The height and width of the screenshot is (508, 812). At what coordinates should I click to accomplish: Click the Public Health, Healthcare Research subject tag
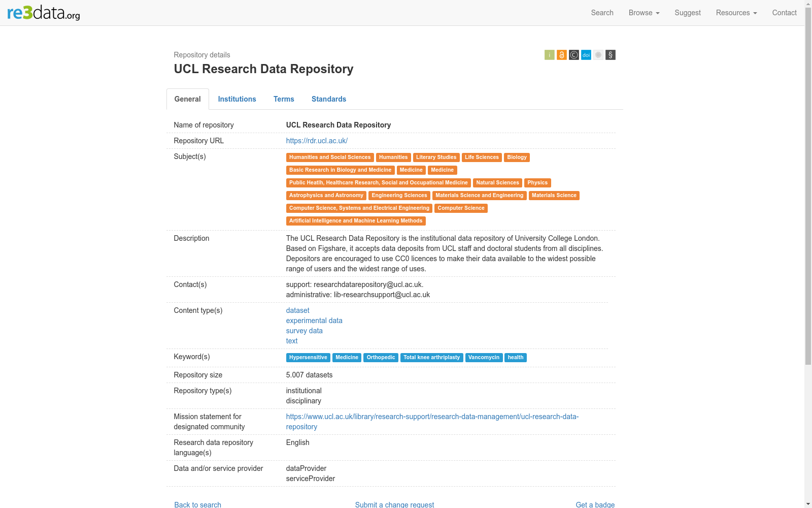tap(379, 183)
